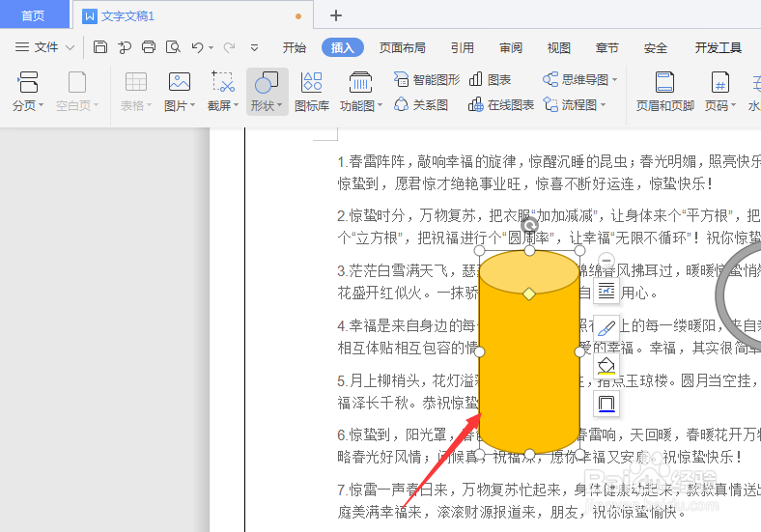
Task: Open the 审阅 ribbon tab
Action: pyautogui.click(x=511, y=47)
